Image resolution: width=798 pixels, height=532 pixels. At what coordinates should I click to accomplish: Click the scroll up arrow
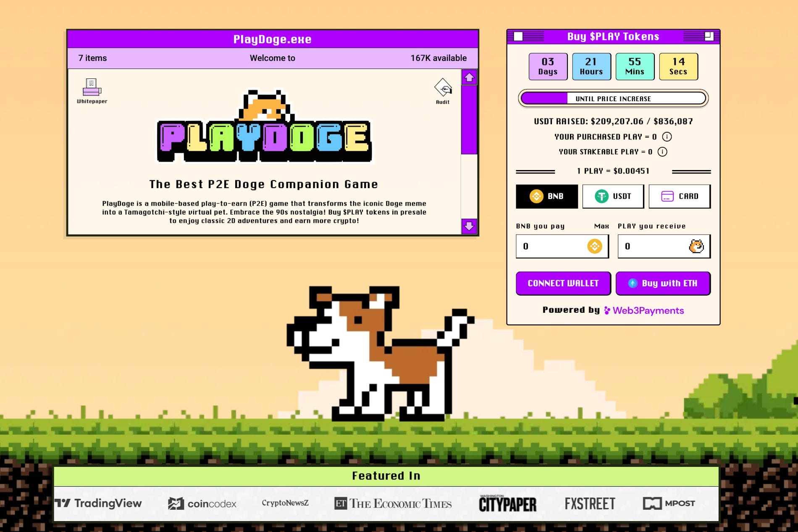pyautogui.click(x=469, y=77)
